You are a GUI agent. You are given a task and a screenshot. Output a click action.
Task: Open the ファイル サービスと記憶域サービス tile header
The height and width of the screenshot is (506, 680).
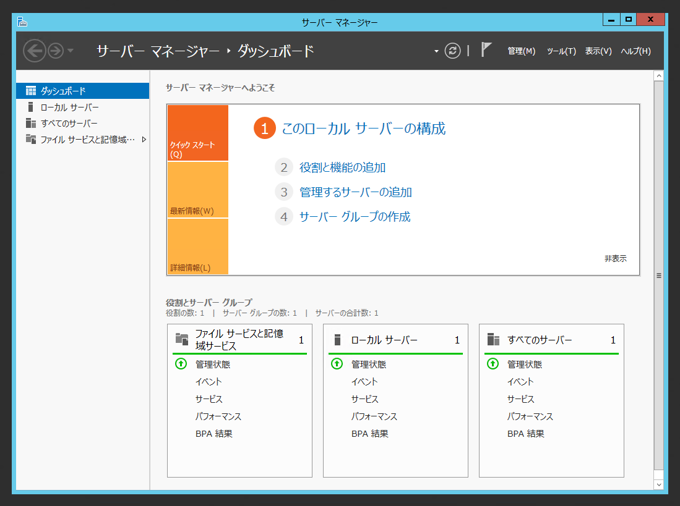tap(239, 340)
